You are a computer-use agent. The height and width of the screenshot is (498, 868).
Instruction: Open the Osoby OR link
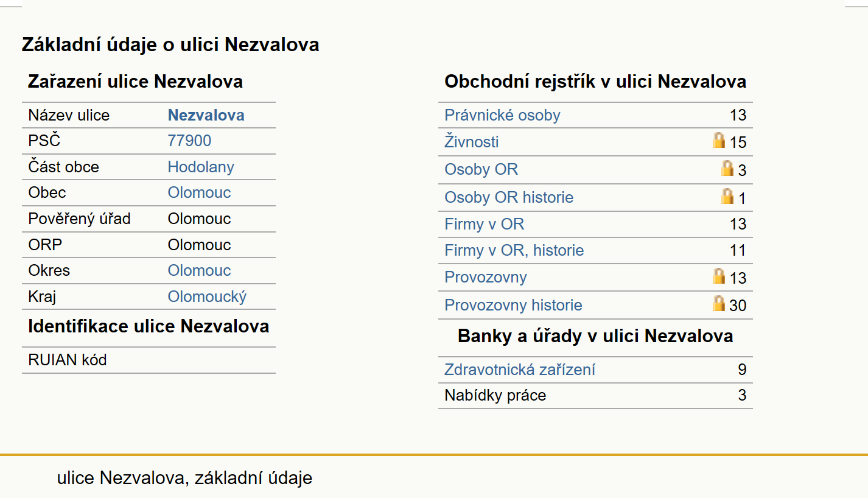click(x=481, y=169)
